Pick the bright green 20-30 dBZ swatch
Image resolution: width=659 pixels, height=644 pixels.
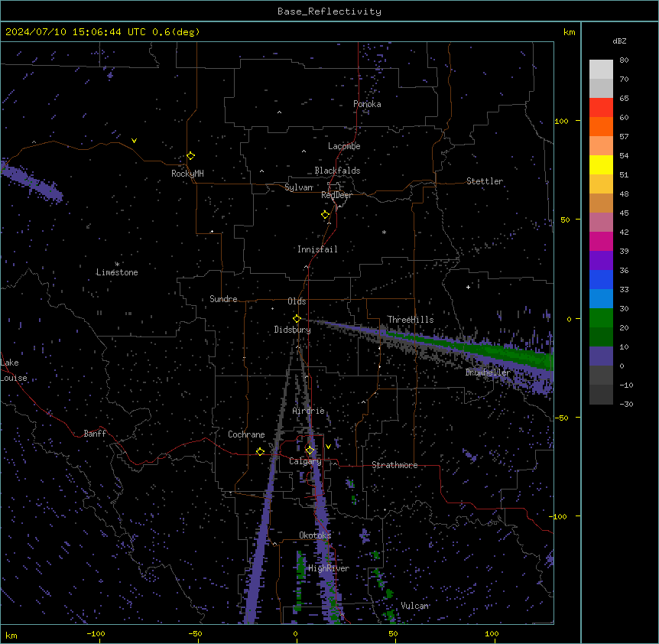pyautogui.click(x=601, y=318)
